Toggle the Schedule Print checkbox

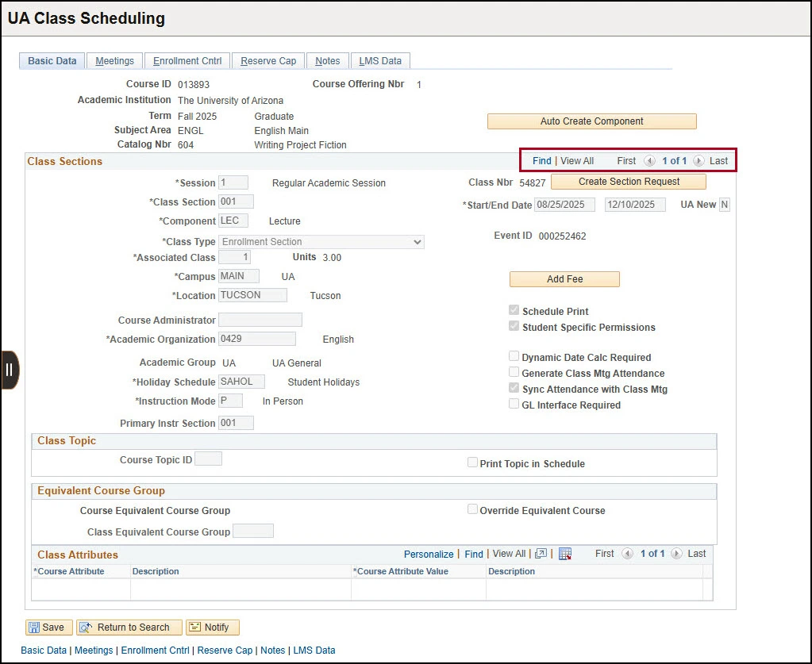(x=514, y=310)
